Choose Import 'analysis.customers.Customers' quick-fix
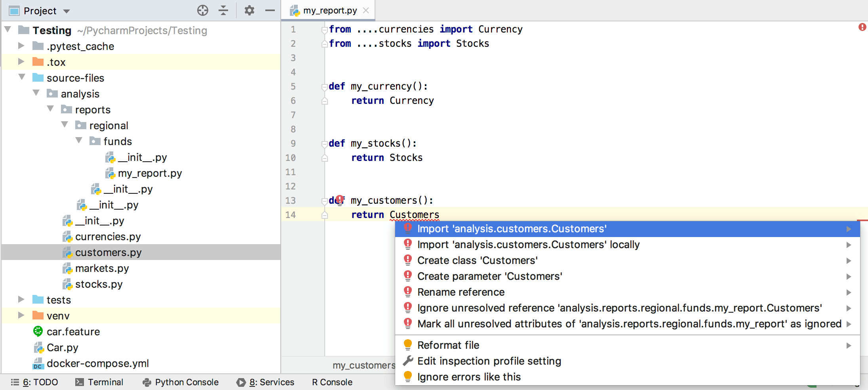 pyautogui.click(x=512, y=229)
